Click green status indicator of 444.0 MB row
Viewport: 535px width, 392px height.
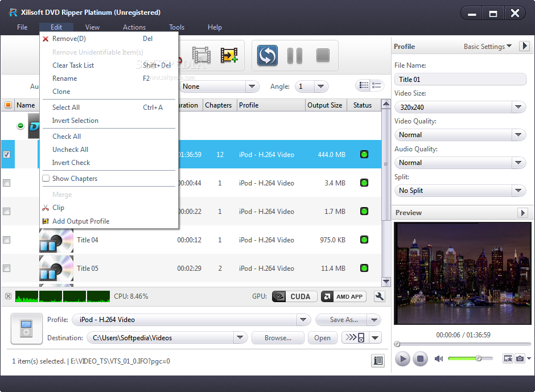364,154
